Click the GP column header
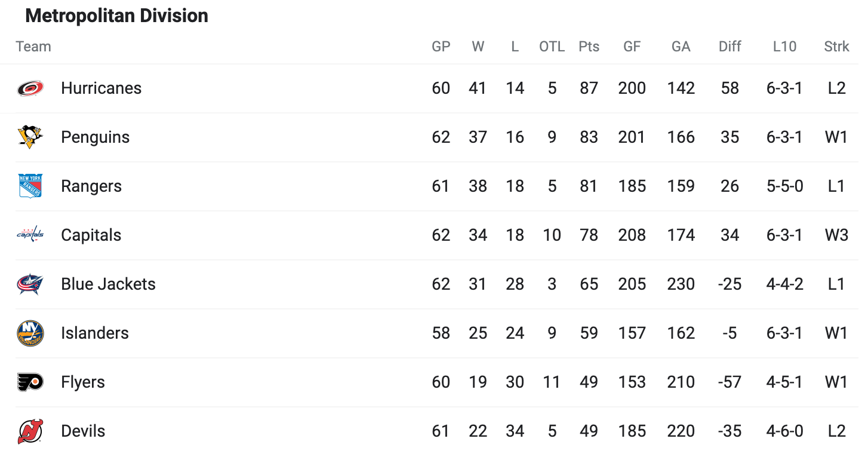Screen dimensions: 868x460 point(441,47)
